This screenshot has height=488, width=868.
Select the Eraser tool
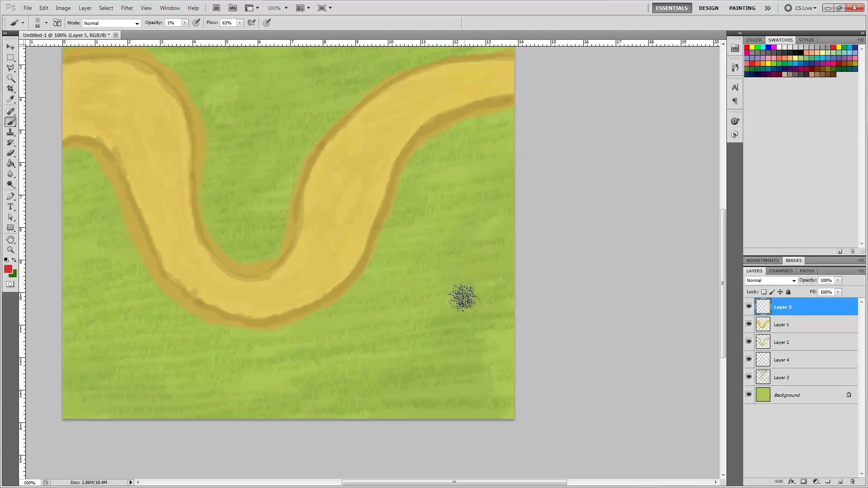pyautogui.click(x=10, y=153)
